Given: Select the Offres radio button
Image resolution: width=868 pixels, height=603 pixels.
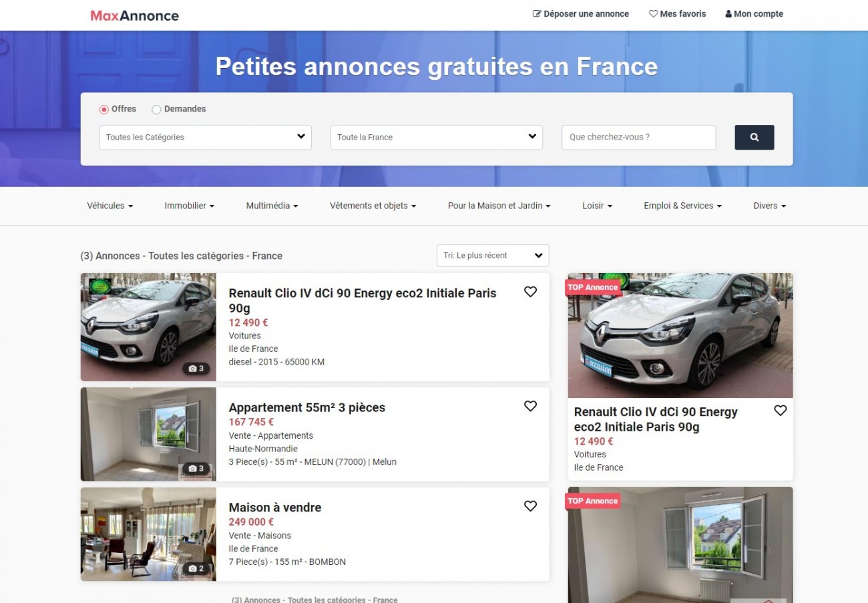Looking at the screenshot, I should (103, 110).
